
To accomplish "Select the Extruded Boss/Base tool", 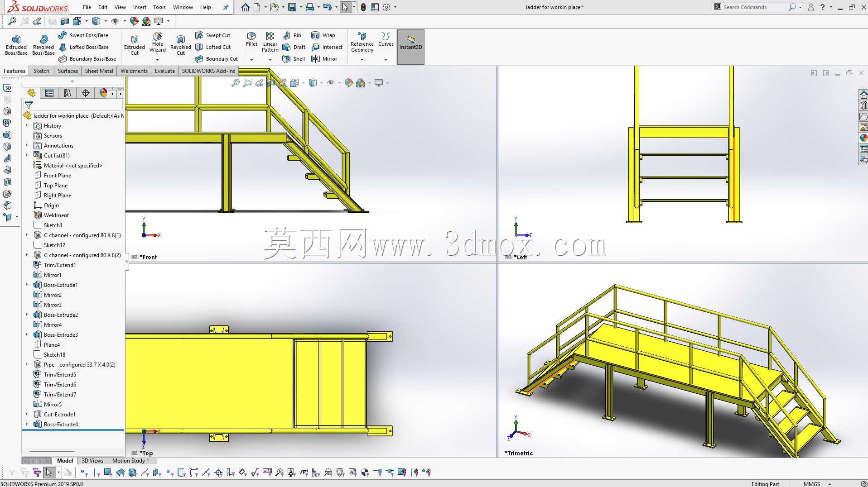I will pos(16,45).
